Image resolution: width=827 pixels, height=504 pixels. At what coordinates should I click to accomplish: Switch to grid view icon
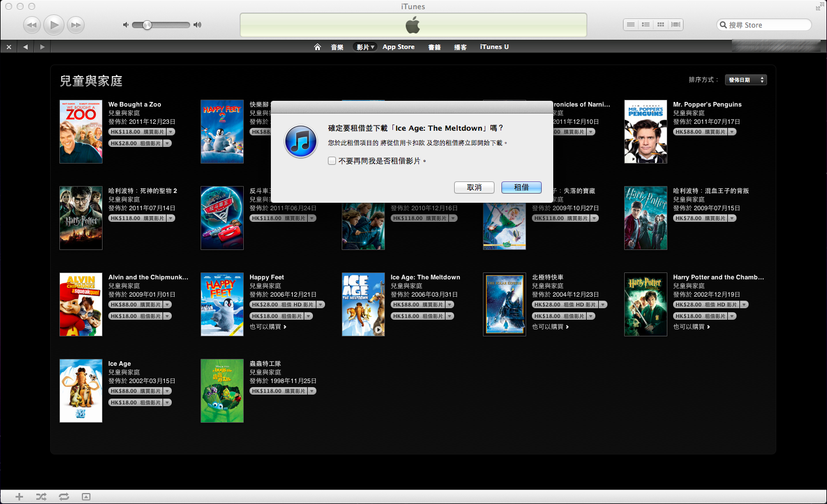click(x=660, y=25)
